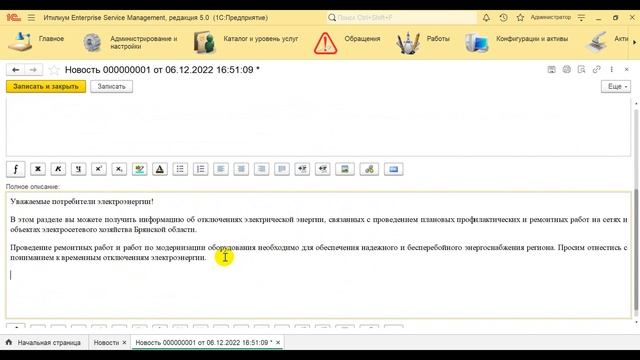This screenshot has width=640, height=360.
Task: Open service settings menu icon
Action: point(581,18)
